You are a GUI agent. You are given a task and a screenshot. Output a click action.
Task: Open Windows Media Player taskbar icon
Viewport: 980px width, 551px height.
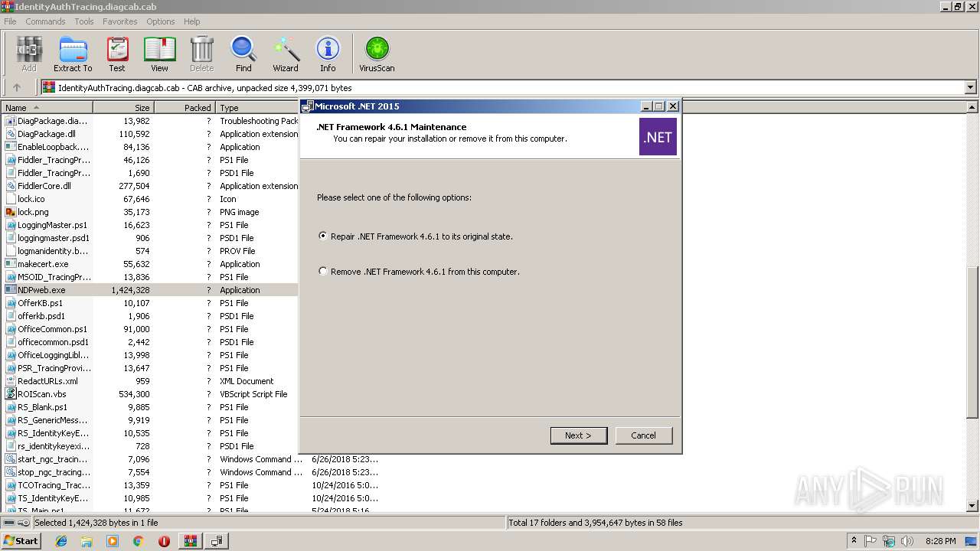point(113,541)
